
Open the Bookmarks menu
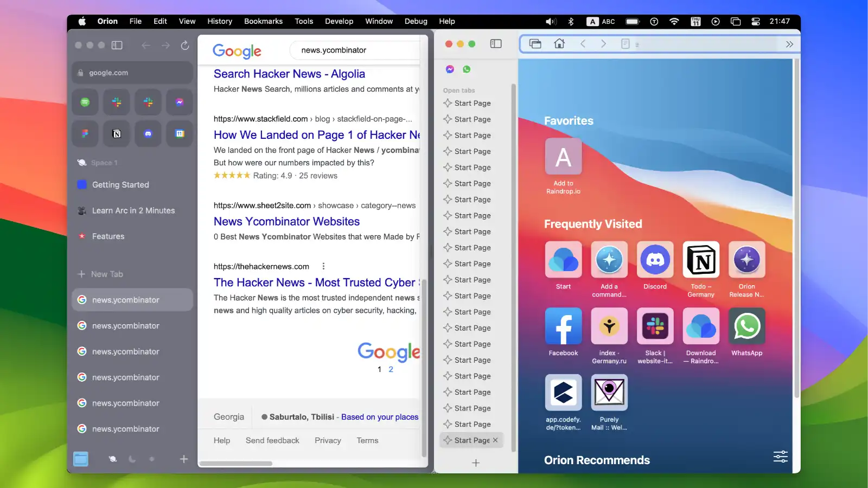click(x=263, y=21)
